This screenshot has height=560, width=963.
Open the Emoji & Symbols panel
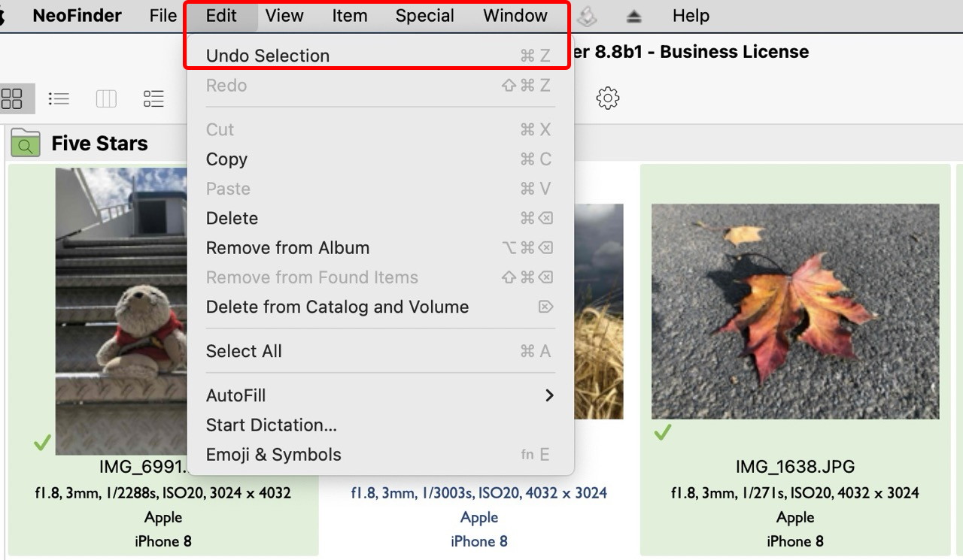point(273,455)
